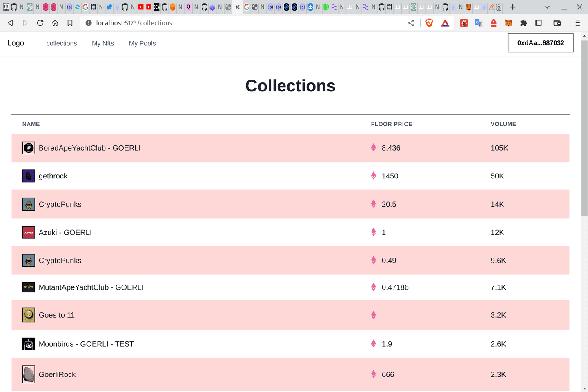Open the Brave Wallet icon
The height and width of the screenshot is (392, 588).
click(x=557, y=23)
